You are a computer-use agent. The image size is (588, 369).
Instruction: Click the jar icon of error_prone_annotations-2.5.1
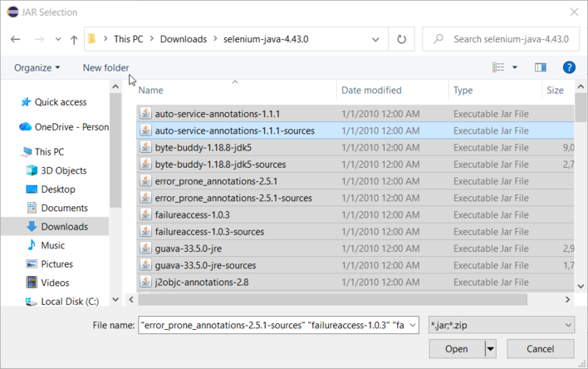point(145,181)
